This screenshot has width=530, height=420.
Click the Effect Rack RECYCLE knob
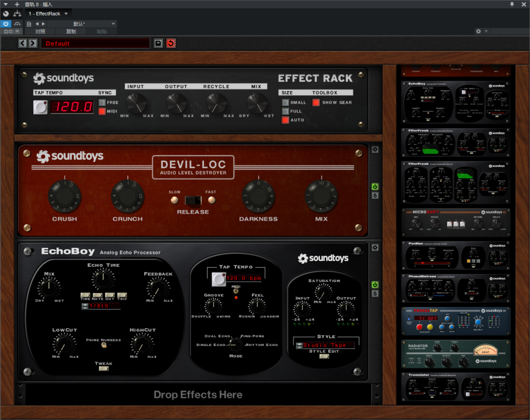pyautogui.click(x=217, y=103)
